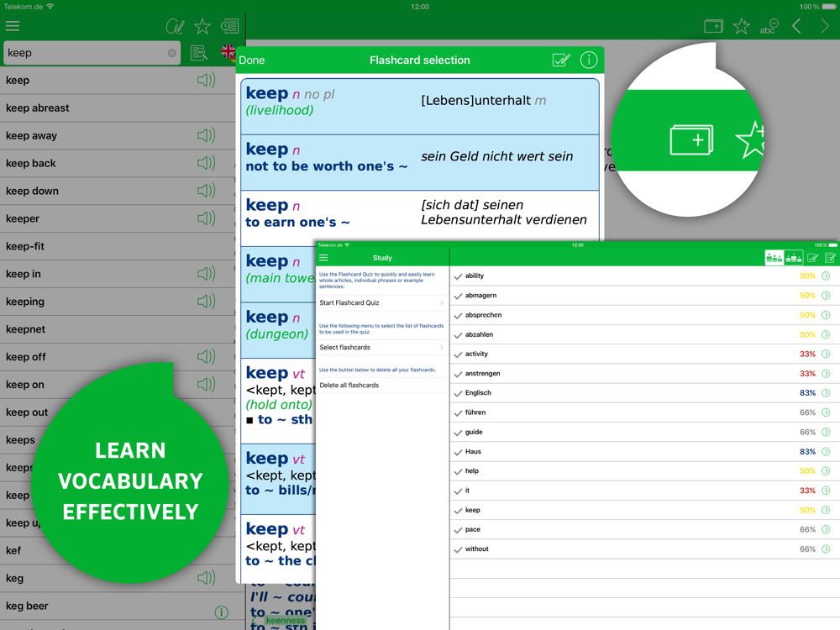Clear the keep search field
Image resolution: width=840 pixels, height=630 pixels.
pos(171,53)
